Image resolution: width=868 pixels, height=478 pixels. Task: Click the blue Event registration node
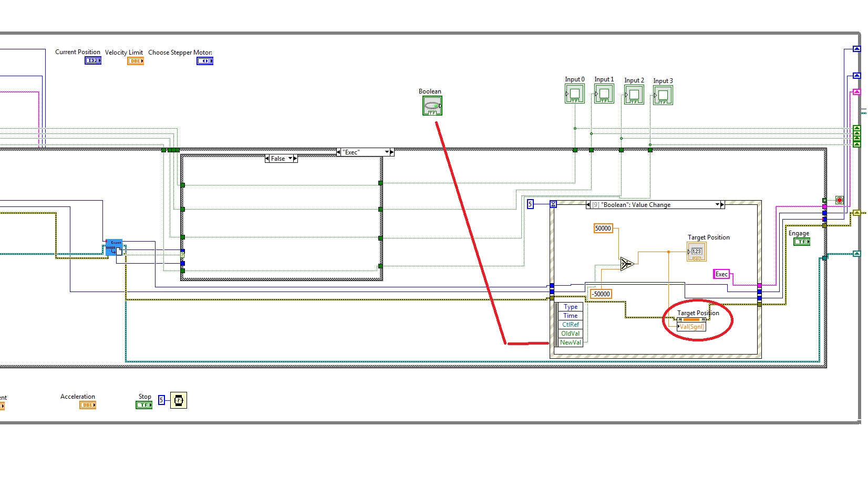[114, 247]
